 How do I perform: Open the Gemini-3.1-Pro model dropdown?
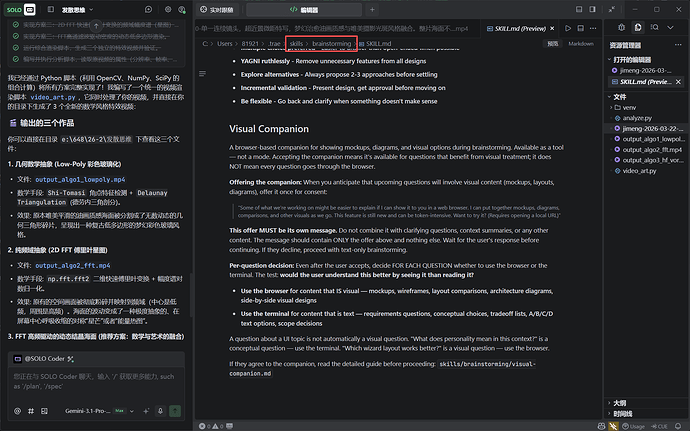coord(99,411)
